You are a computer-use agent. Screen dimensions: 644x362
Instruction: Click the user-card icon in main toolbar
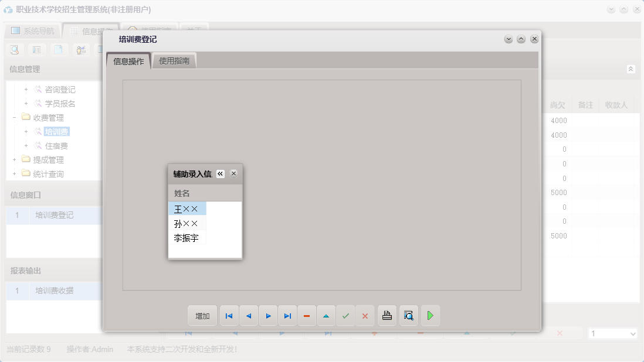click(x=81, y=50)
